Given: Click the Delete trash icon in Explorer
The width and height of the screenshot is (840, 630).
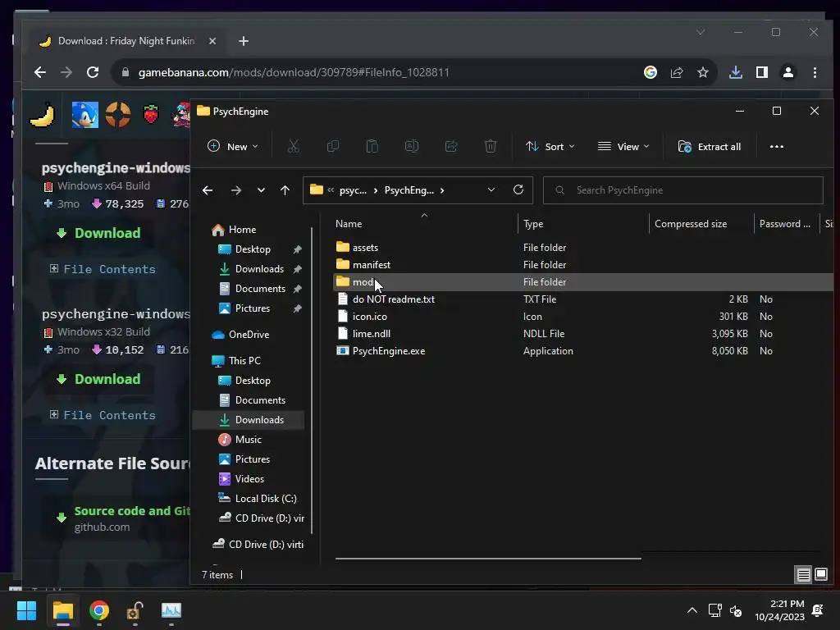Looking at the screenshot, I should point(491,146).
